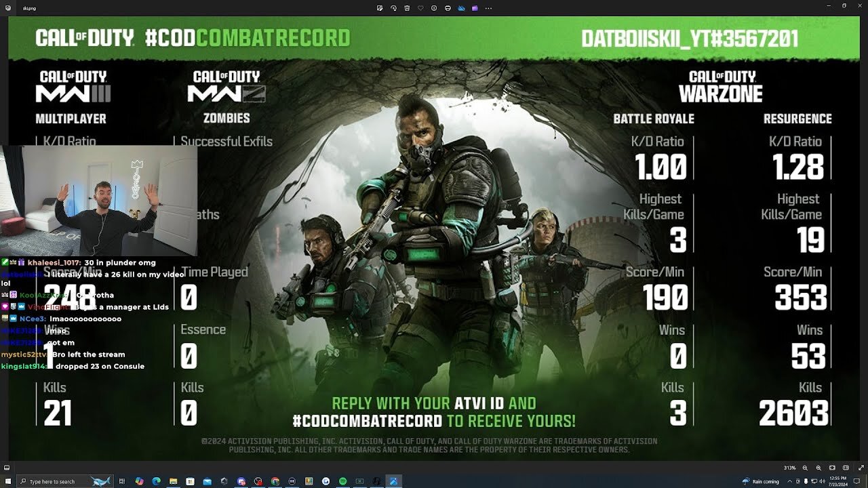Expand hidden system tray icons chevron

tap(789, 481)
